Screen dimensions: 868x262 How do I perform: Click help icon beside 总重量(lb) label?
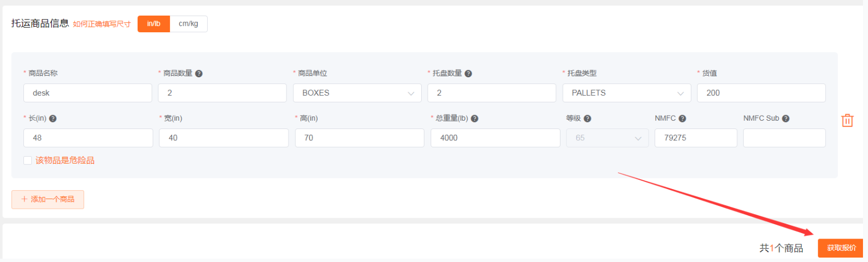(x=475, y=118)
